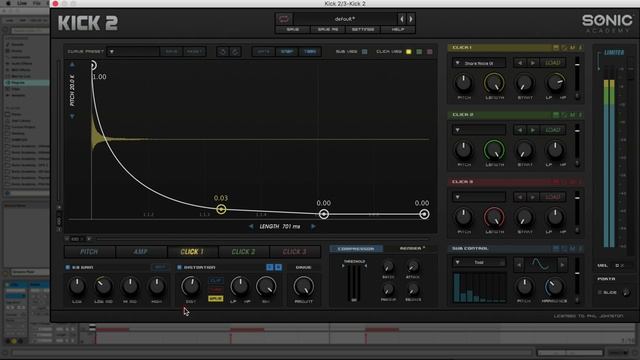Mute Click 2 with the M icon
The width and height of the screenshot is (640, 360).
tap(572, 115)
